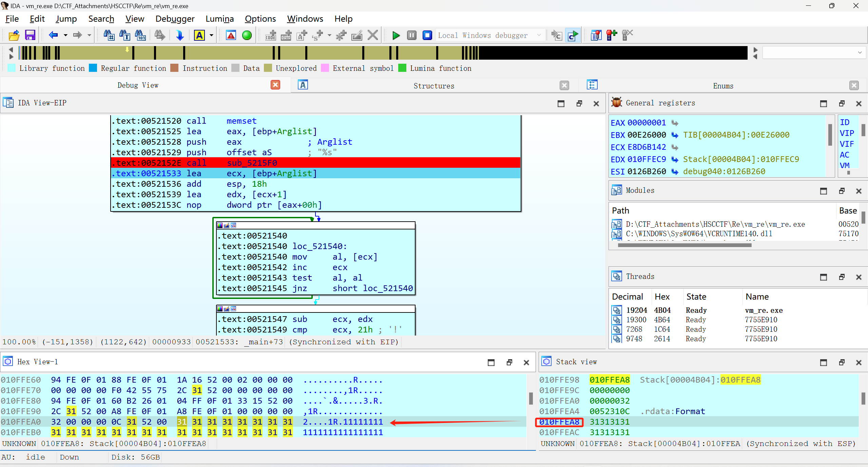The width and height of the screenshot is (868, 467).
Task: Click the jump back blue arrow
Action: (x=53, y=35)
